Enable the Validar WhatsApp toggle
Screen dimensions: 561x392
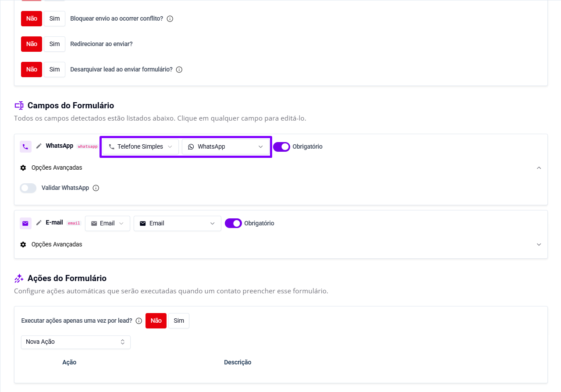[x=28, y=188]
